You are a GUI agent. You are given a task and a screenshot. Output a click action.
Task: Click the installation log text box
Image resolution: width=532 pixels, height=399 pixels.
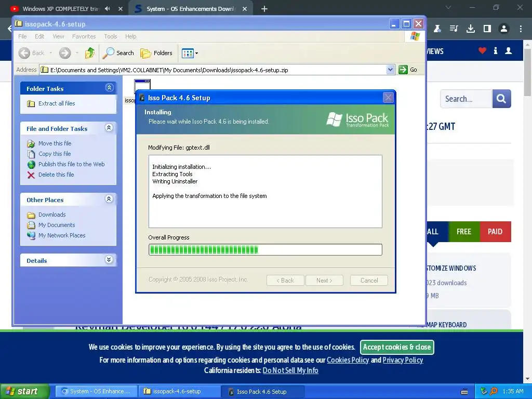tap(265, 191)
